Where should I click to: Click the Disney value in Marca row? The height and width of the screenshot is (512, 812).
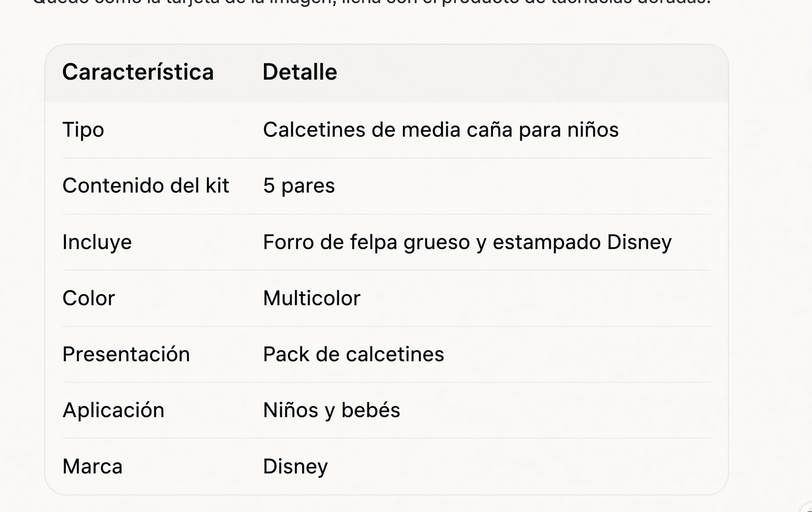[295, 467]
